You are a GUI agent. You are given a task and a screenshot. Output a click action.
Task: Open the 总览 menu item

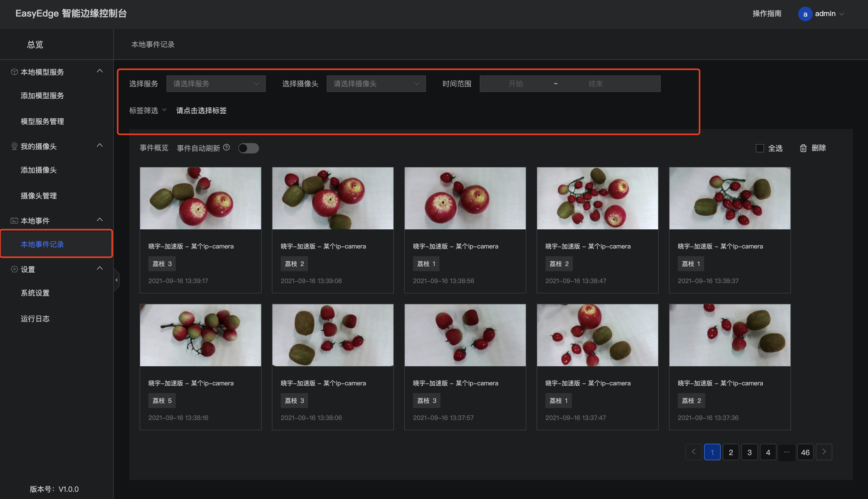coord(35,44)
